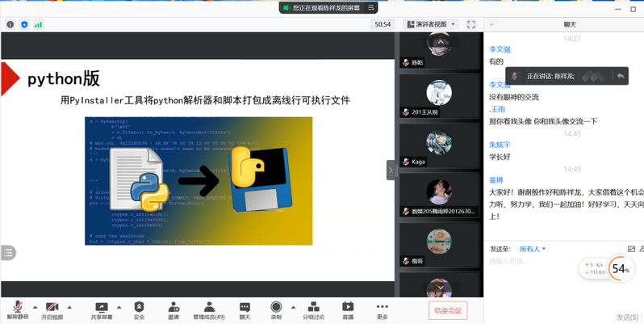The image size is (644, 324).
Task: Open the 安全 security shield icon
Action: click(139, 306)
